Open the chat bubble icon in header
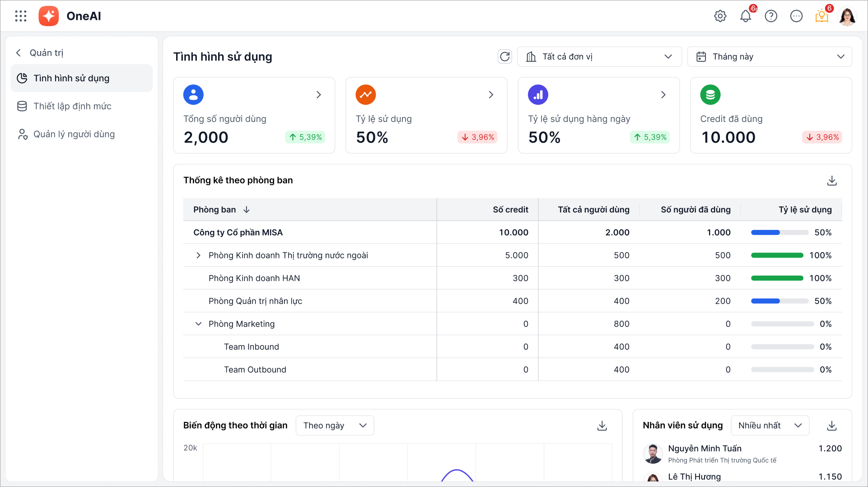This screenshot has width=868, height=487. coord(796,16)
